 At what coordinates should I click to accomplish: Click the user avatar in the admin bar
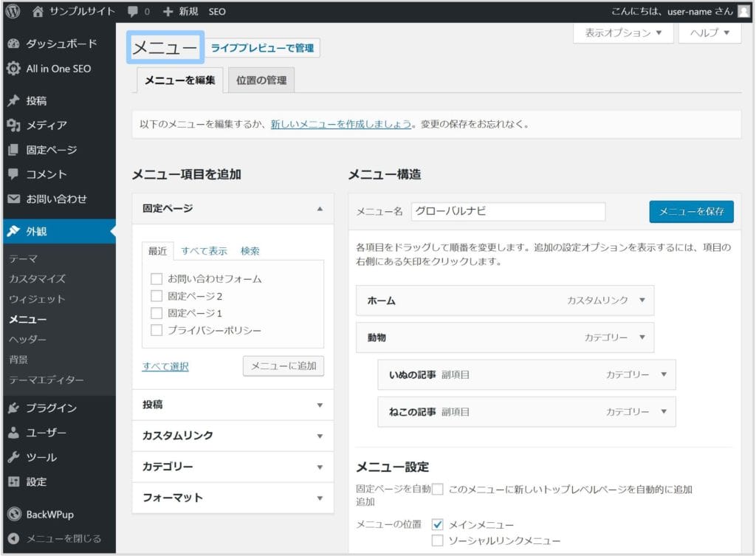click(x=743, y=12)
